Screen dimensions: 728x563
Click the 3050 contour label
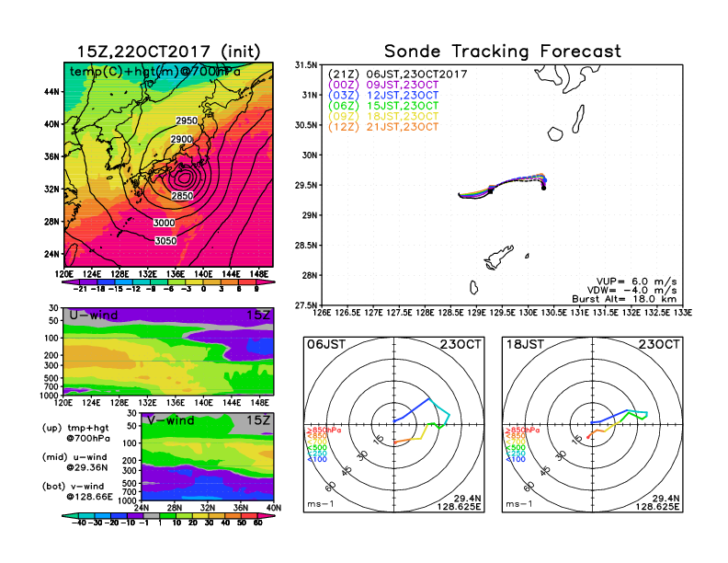pyautogui.click(x=165, y=240)
